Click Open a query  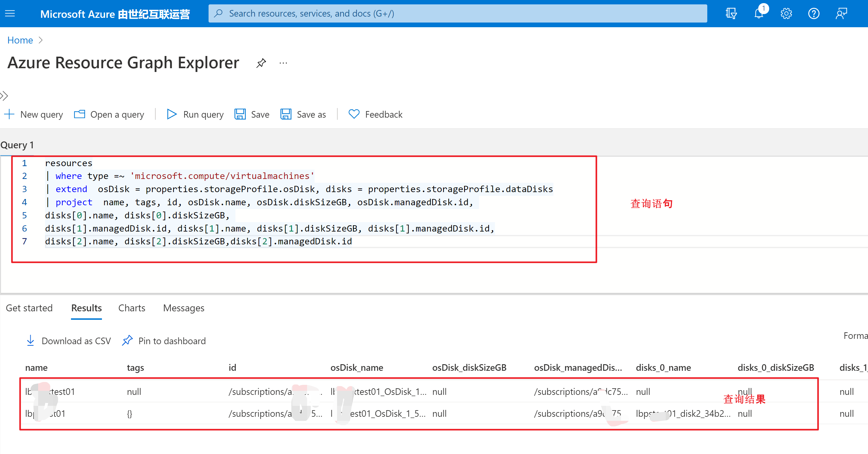click(109, 114)
